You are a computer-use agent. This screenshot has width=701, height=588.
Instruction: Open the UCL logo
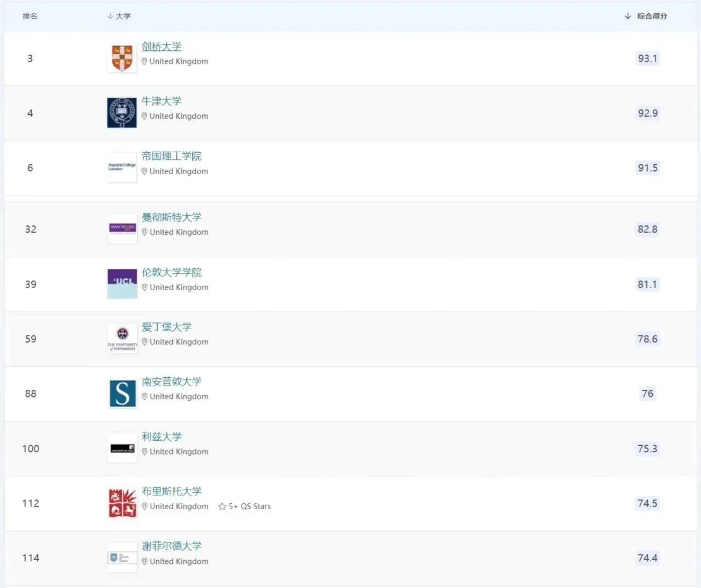122,284
